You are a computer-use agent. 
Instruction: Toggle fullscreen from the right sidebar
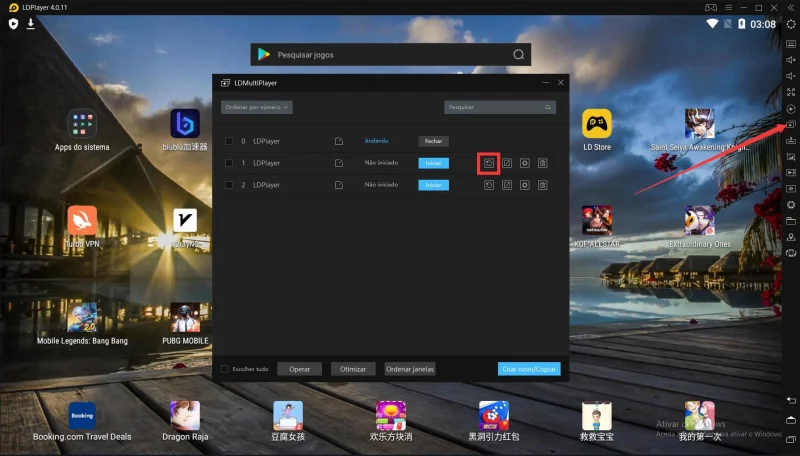click(x=791, y=92)
